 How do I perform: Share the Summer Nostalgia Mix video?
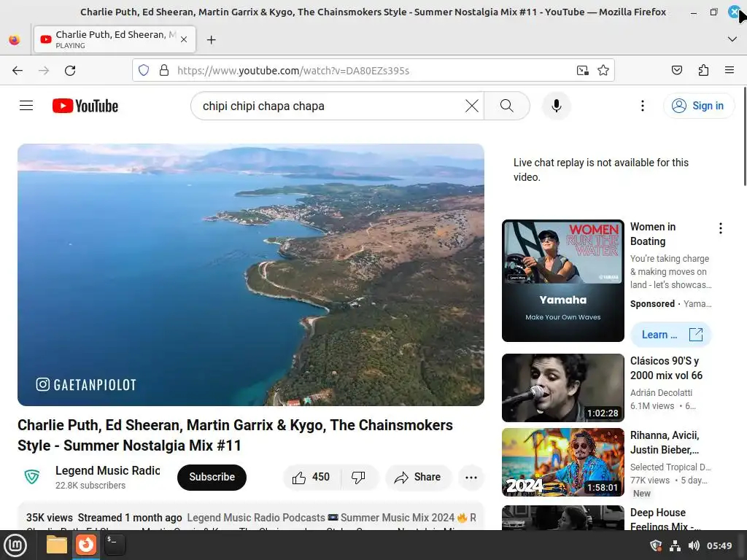coord(418,477)
